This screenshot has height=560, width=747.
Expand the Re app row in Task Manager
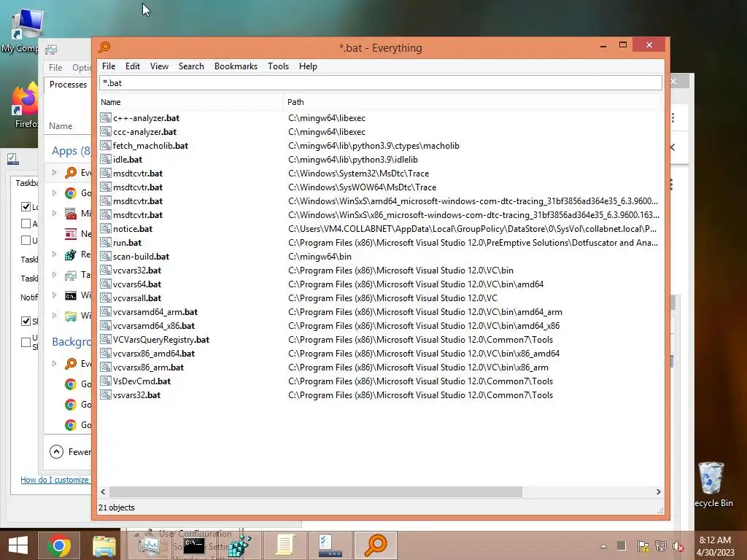(x=54, y=254)
